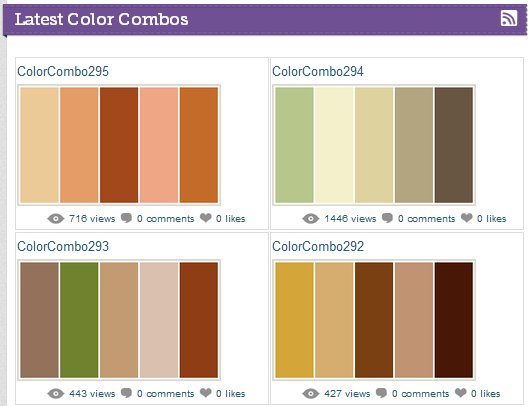
Task: Click the eye views icon under ColorCombo295
Action: click(56, 219)
